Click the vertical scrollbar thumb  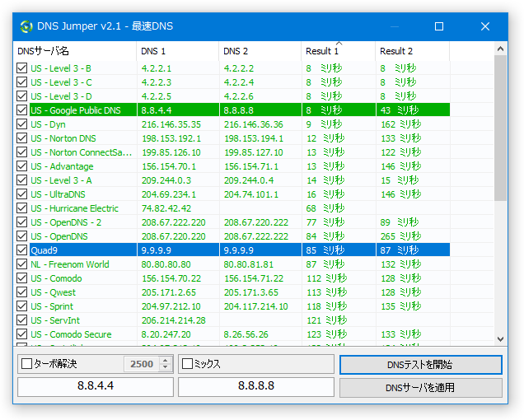[x=500, y=128]
